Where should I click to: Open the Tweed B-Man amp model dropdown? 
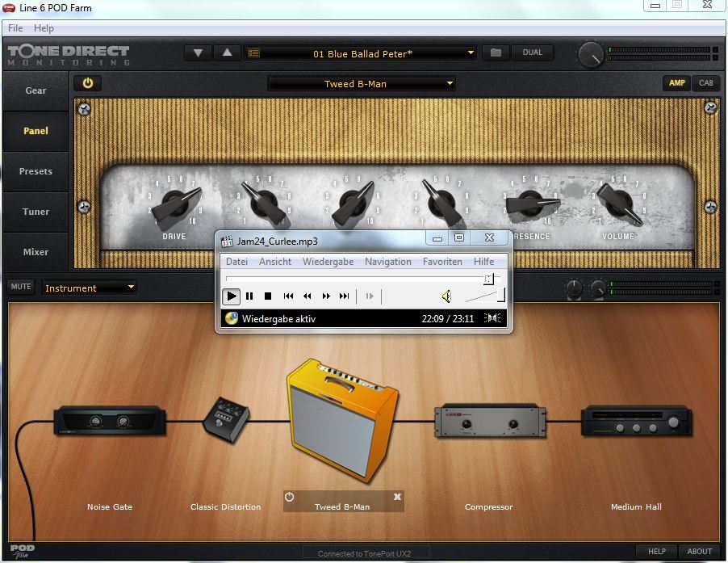(362, 84)
